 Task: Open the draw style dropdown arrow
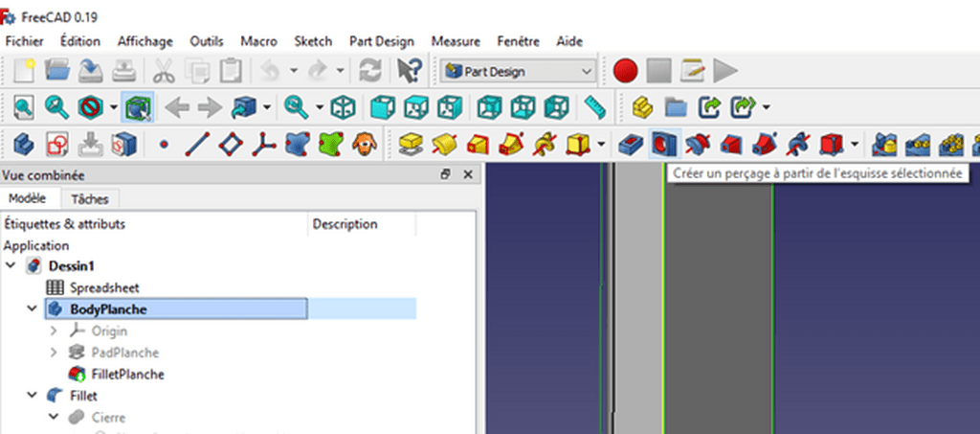click(113, 107)
